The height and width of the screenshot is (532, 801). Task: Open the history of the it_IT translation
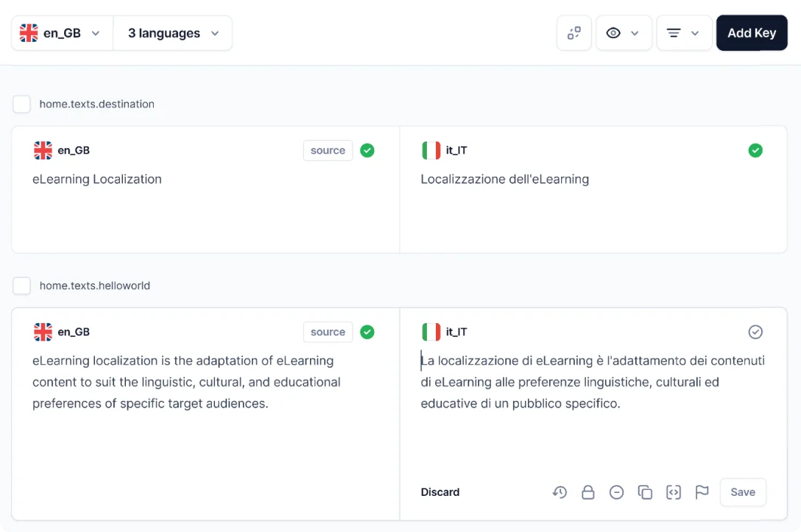(560, 492)
